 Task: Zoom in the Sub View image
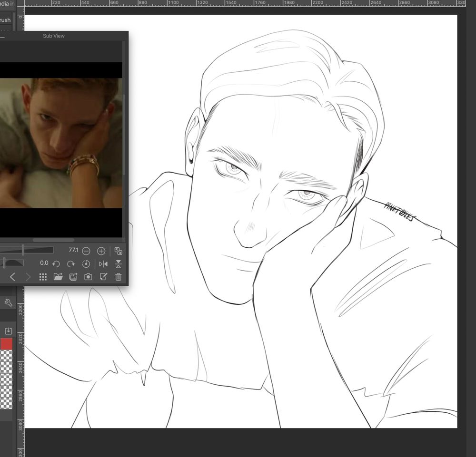point(101,251)
